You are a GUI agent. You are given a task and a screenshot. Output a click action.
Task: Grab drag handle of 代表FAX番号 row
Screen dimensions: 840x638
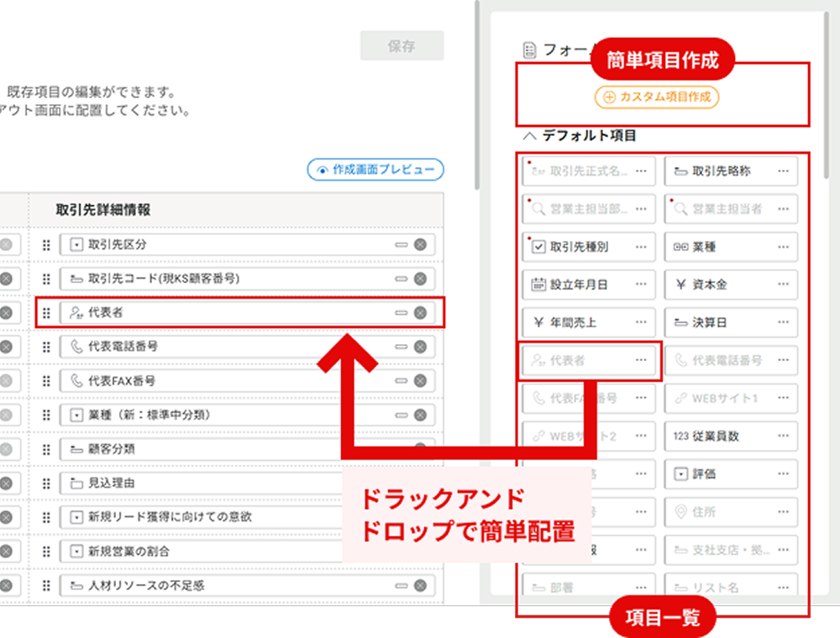[47, 381]
